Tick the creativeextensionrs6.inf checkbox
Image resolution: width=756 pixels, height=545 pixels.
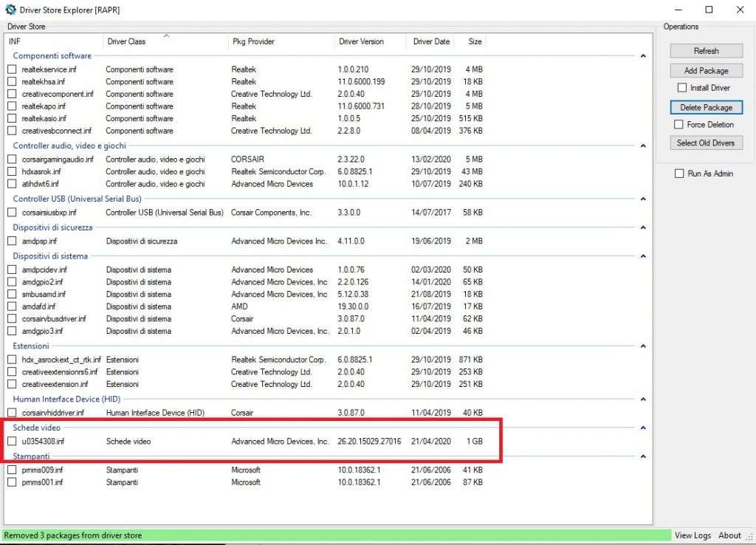[12, 372]
